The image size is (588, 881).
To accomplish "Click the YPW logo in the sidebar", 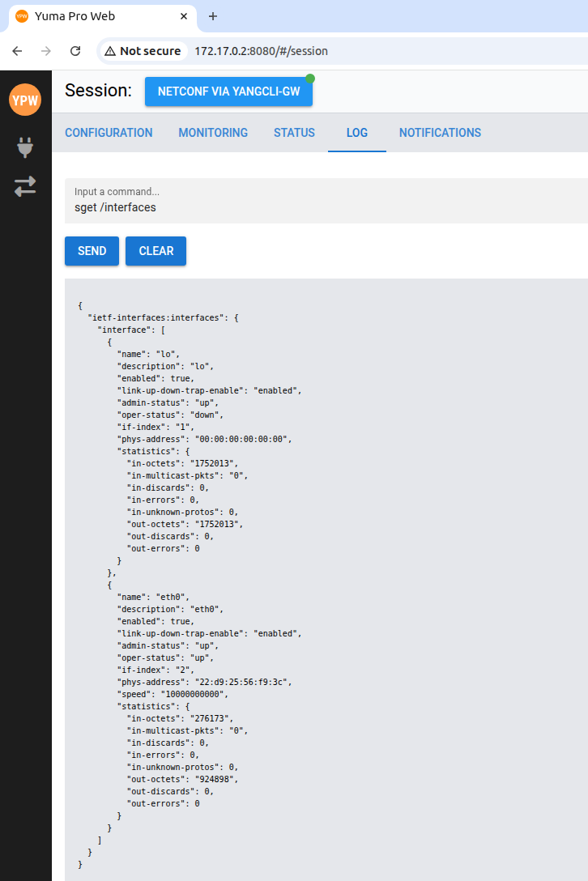I will (25, 100).
